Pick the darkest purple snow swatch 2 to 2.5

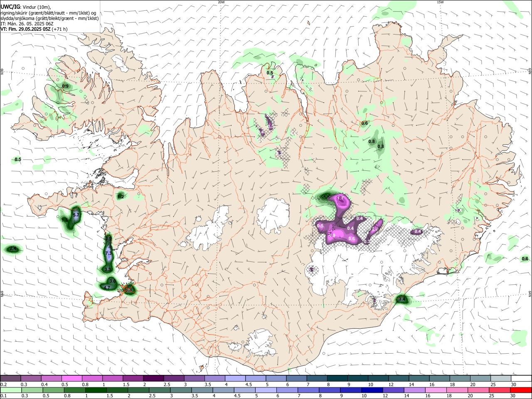[153, 378]
